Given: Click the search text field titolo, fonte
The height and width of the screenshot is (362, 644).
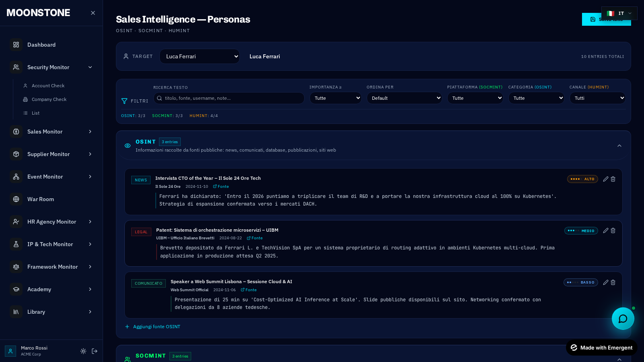Looking at the screenshot, I should click(229, 98).
